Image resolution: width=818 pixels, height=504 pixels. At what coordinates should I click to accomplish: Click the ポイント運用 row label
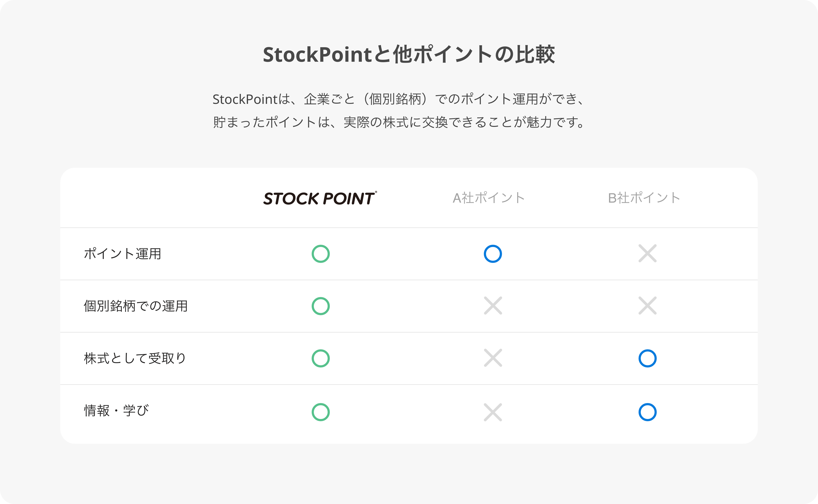pos(122,254)
